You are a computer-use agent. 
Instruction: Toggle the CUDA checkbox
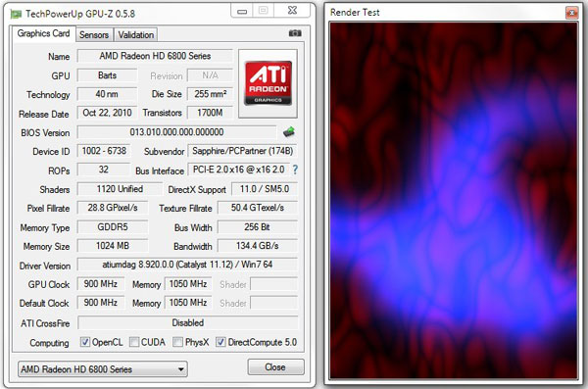[134, 342]
